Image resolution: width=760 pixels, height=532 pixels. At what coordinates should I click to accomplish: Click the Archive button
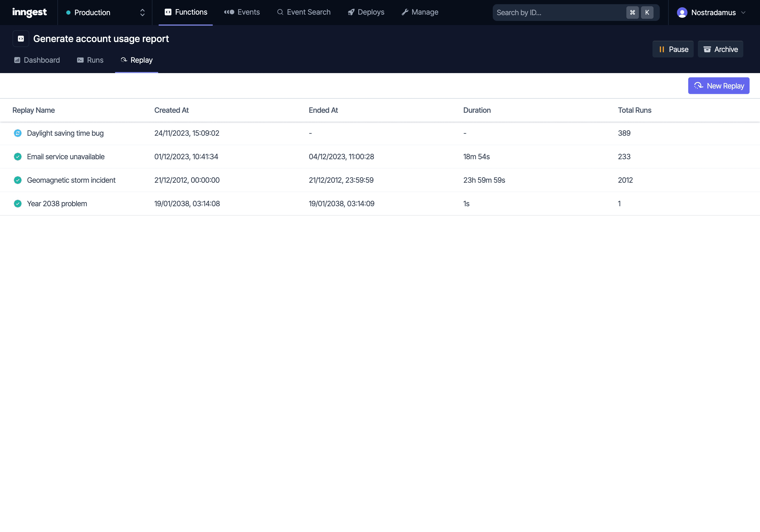pyautogui.click(x=721, y=49)
